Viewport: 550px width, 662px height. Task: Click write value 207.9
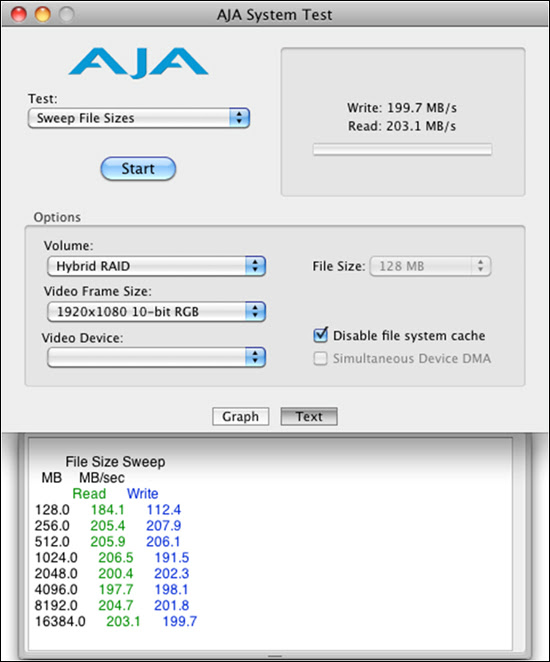[164, 526]
